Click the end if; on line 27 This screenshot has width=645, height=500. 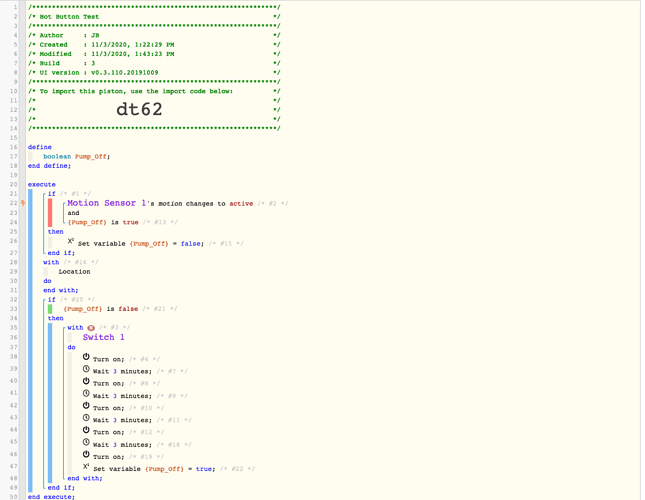[61, 253]
